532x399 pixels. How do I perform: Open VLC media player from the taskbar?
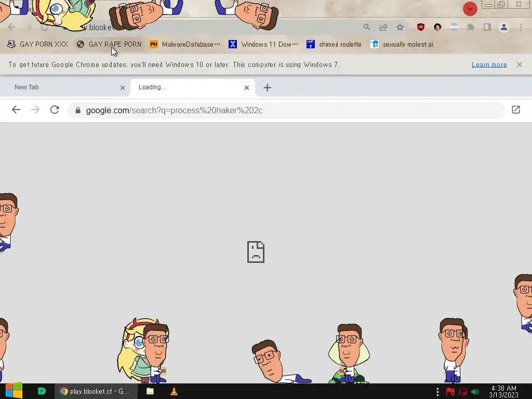click(x=174, y=391)
